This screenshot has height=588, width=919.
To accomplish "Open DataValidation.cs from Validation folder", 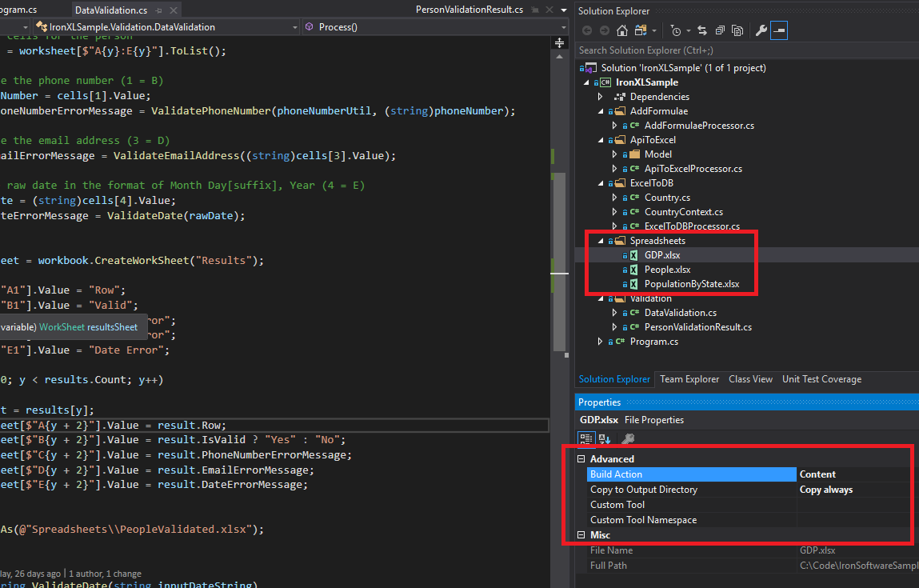I will (x=681, y=313).
